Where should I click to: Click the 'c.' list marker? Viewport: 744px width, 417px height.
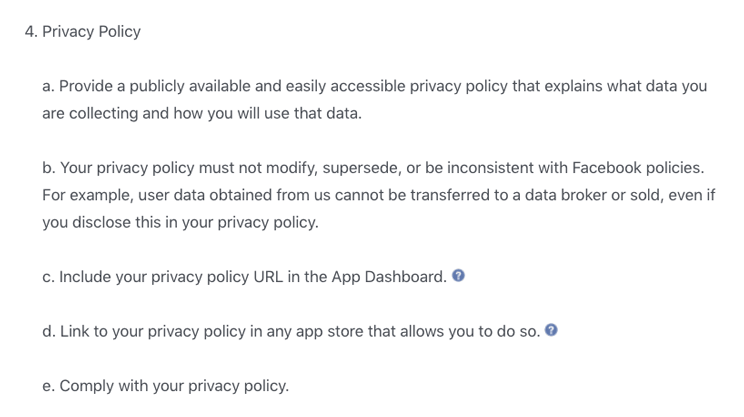pyautogui.click(x=48, y=277)
